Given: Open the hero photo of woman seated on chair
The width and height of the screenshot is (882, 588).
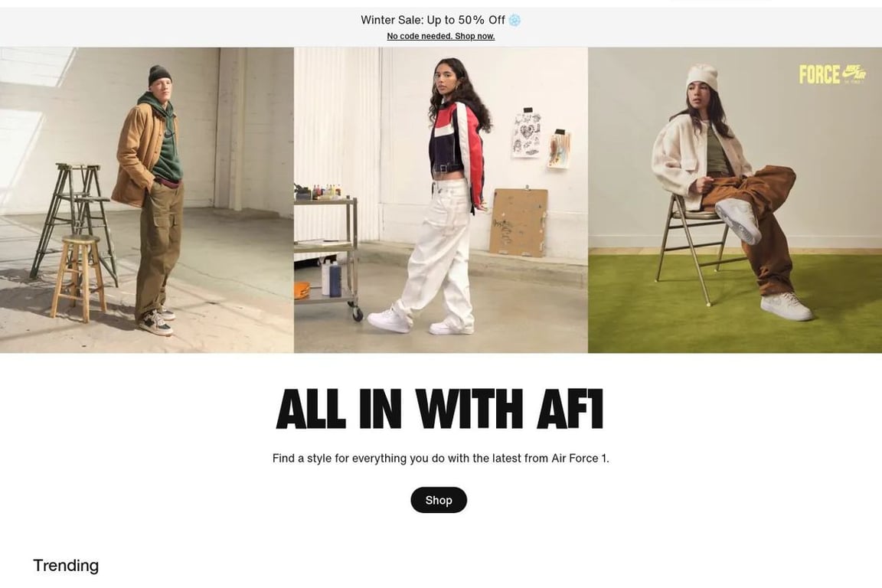Looking at the screenshot, I should click(x=735, y=200).
